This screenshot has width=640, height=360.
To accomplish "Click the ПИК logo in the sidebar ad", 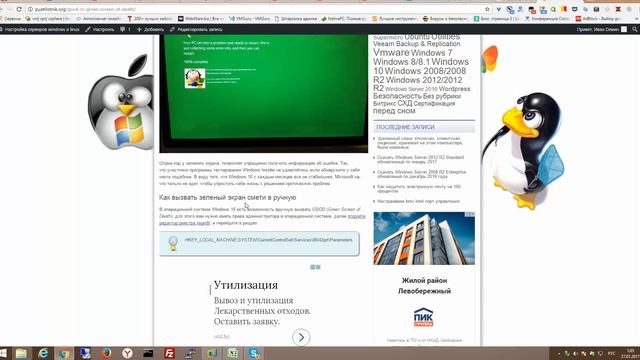I will click(423, 317).
